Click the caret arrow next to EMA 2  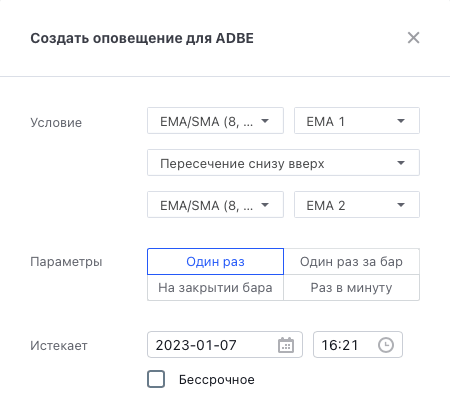pyautogui.click(x=401, y=205)
